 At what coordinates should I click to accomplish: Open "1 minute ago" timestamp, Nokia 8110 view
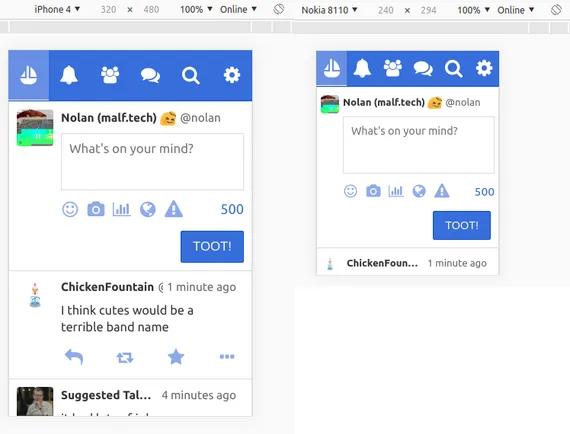pos(457,263)
